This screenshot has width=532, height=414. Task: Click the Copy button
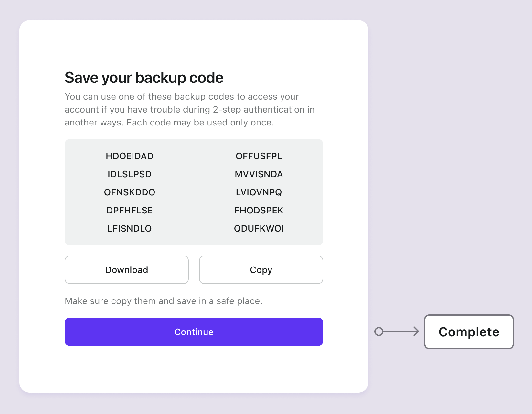pyautogui.click(x=261, y=269)
